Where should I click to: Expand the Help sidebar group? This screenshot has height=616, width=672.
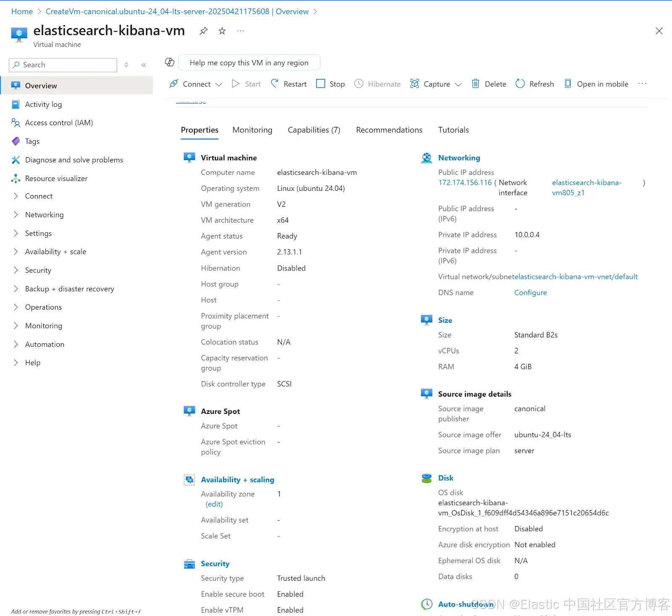33,363
